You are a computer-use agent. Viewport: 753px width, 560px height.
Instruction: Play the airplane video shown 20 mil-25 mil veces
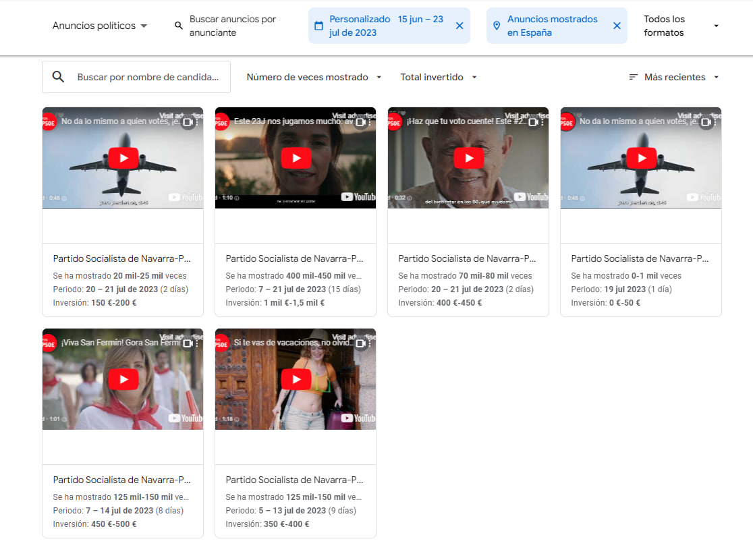[x=123, y=158]
